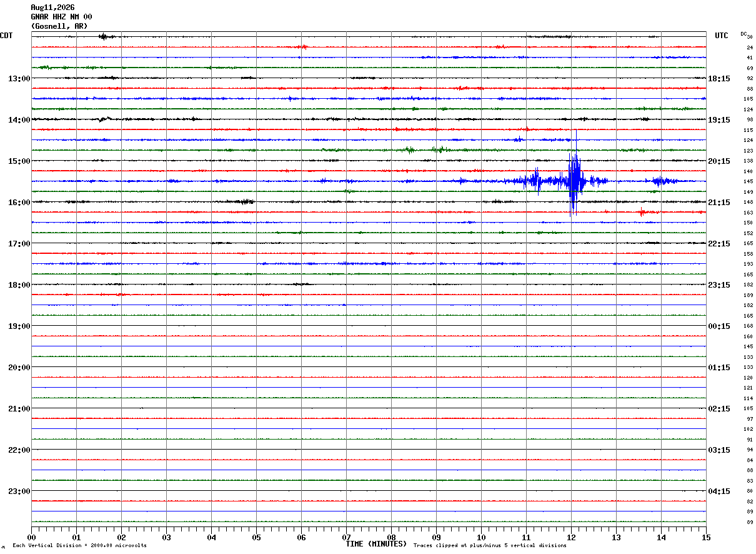Screen dimensions: 756x554
Task: Click the 16:00 CDT time label
Action: (19, 203)
